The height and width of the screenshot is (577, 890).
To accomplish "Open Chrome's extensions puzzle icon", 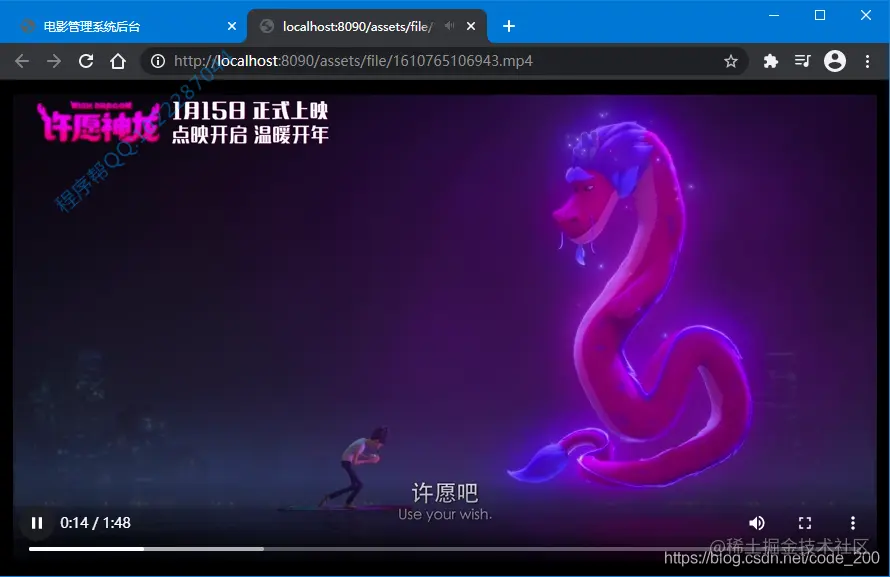I will coord(770,61).
